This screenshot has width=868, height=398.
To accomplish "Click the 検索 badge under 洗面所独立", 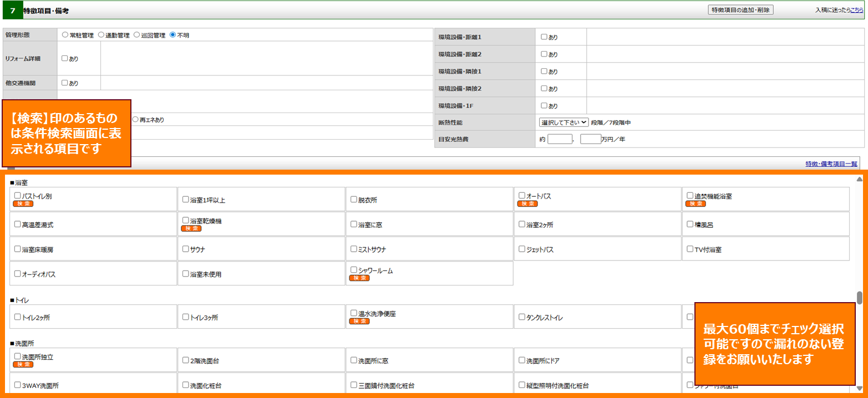I will tap(23, 364).
